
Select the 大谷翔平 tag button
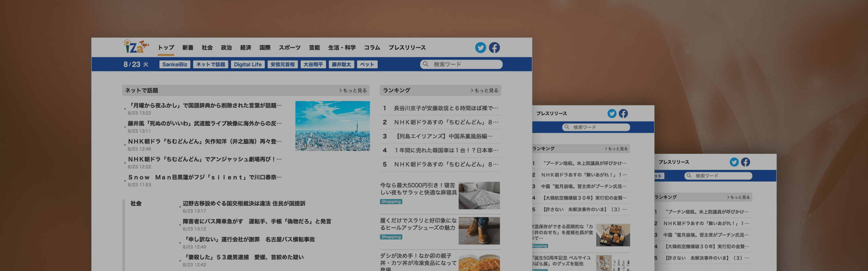[313, 64]
